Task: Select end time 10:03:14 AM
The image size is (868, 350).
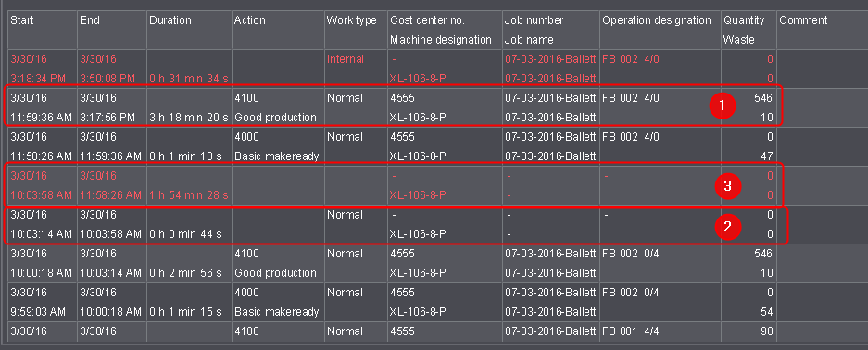Action: point(110,273)
